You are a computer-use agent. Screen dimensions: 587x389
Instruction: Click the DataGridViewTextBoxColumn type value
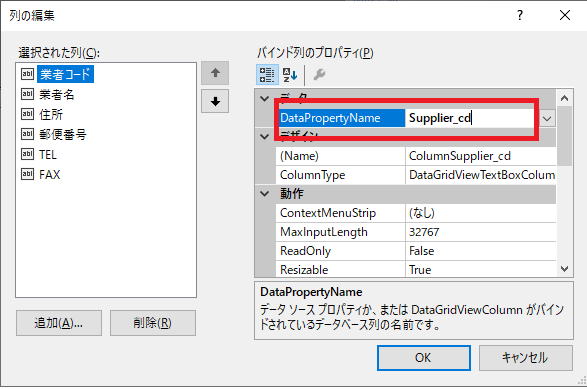[x=482, y=175]
